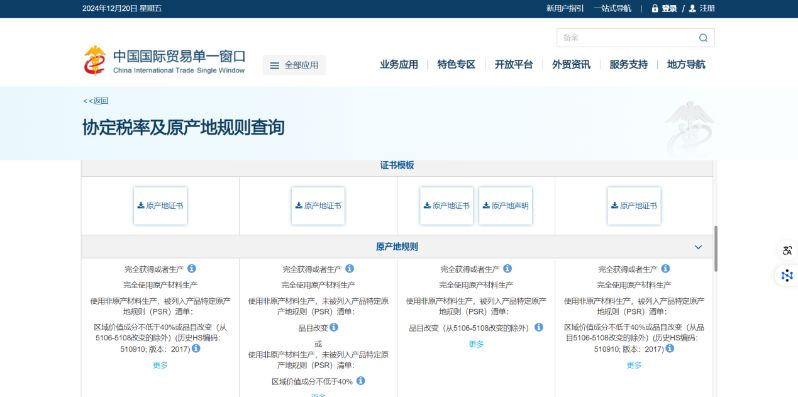The image size is (798, 397).
Task: Click info icon by 完全获得或者生产 in second column
Action: click(x=349, y=268)
